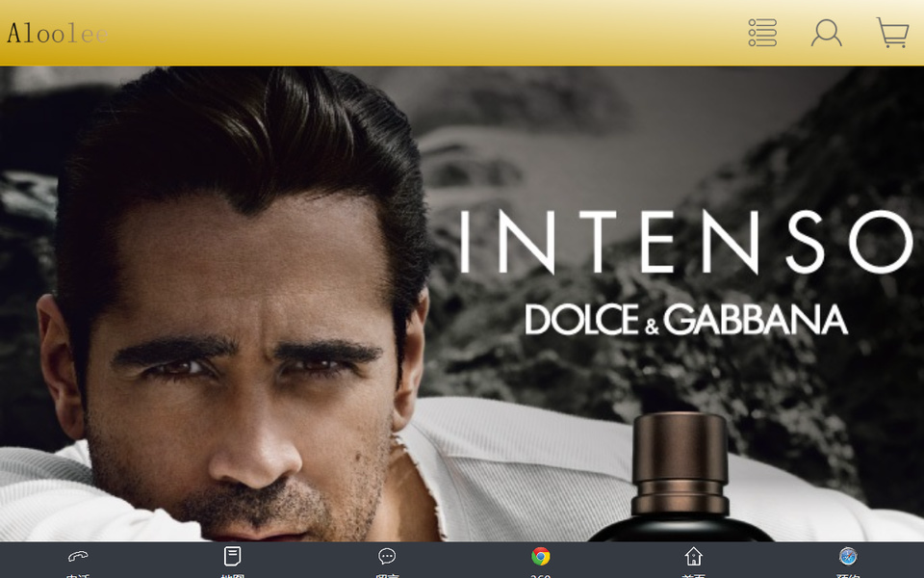Open the chat bubble message icon

click(387, 556)
